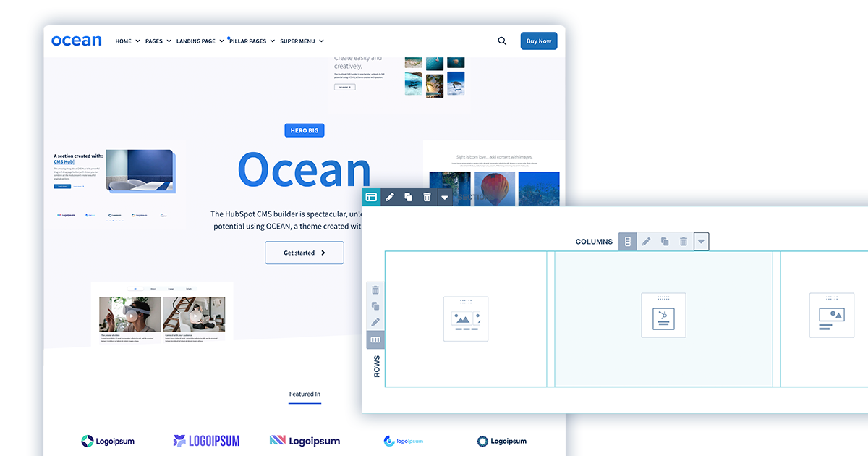The height and width of the screenshot is (456, 868).
Task: Click the blue room image in section preview
Action: (x=140, y=172)
